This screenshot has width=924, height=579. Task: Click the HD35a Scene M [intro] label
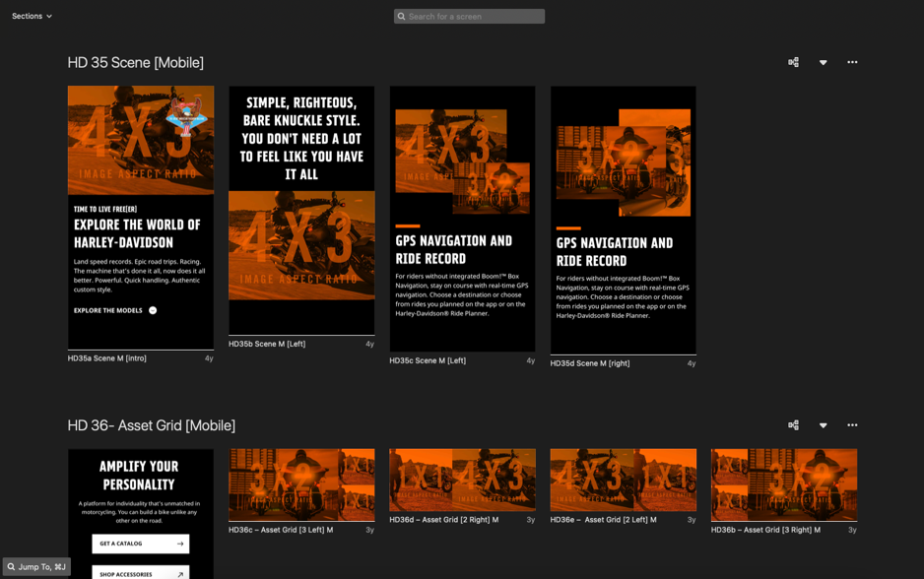pyautogui.click(x=107, y=358)
